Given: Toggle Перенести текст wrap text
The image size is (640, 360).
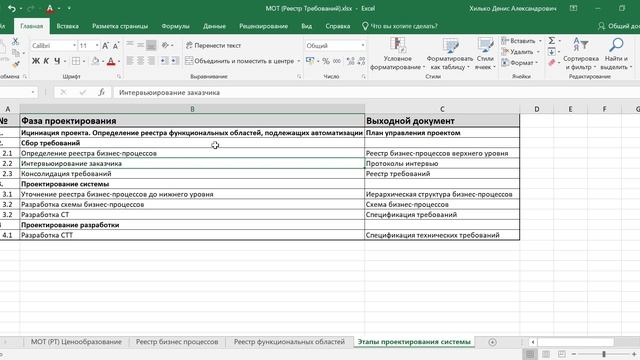Looking at the screenshot, I should click(x=213, y=45).
